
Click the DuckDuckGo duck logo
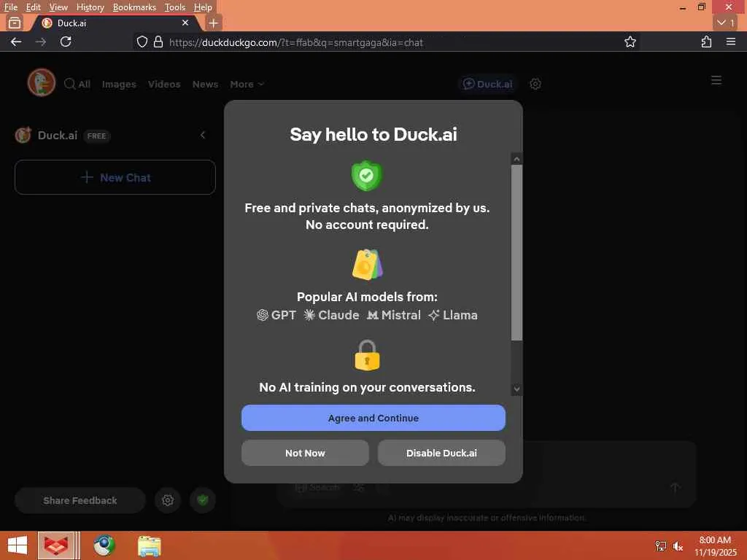(42, 83)
